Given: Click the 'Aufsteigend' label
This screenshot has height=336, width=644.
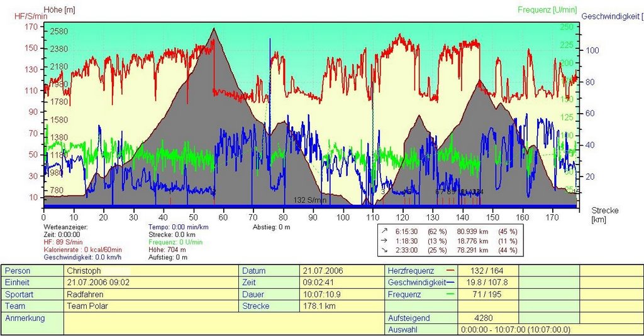Looking at the screenshot, I should pyautogui.click(x=409, y=318).
